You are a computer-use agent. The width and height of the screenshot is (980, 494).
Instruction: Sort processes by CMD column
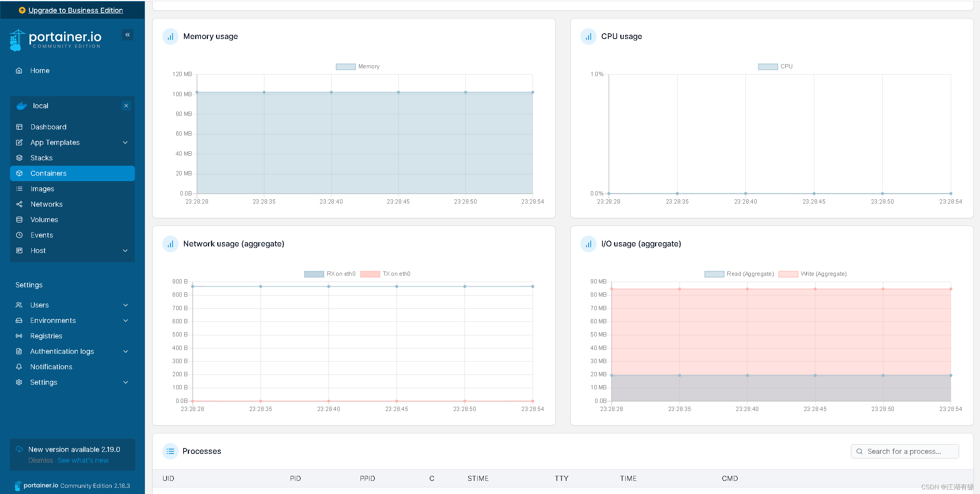(x=730, y=479)
